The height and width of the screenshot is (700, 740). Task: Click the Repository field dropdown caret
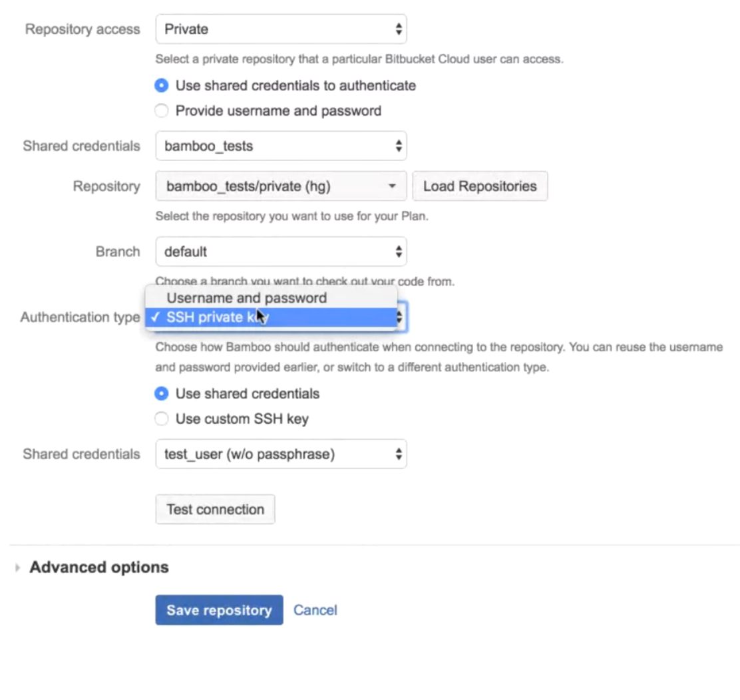(392, 186)
